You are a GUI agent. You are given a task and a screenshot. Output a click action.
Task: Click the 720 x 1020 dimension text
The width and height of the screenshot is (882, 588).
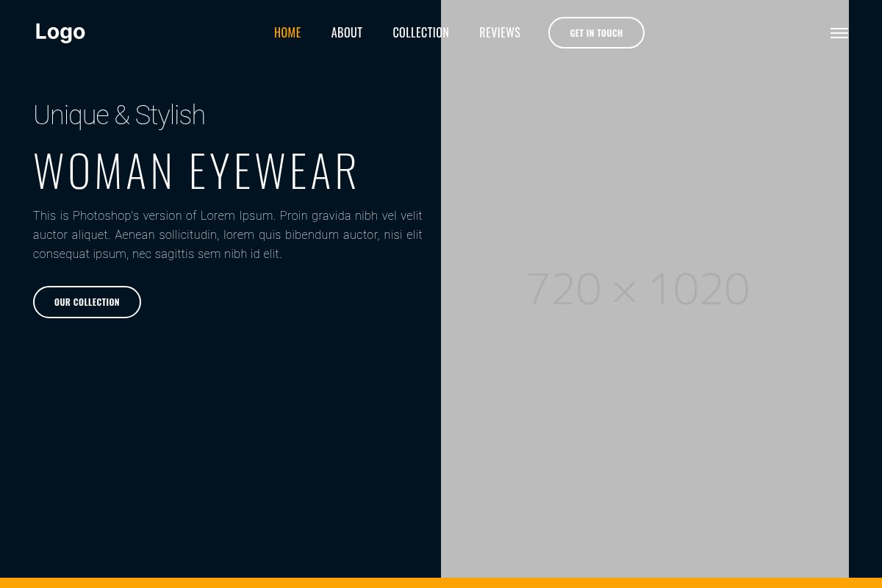pyautogui.click(x=638, y=288)
